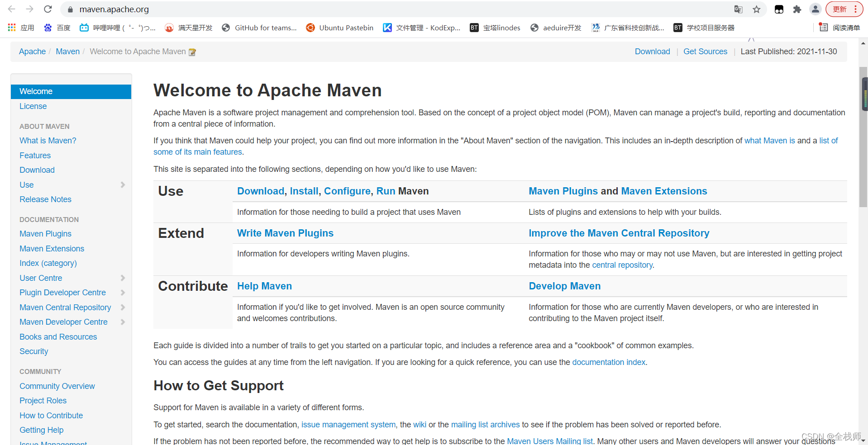The height and width of the screenshot is (445, 868).
Task: Click the page vertical scrollbar thumb
Action: (863, 137)
